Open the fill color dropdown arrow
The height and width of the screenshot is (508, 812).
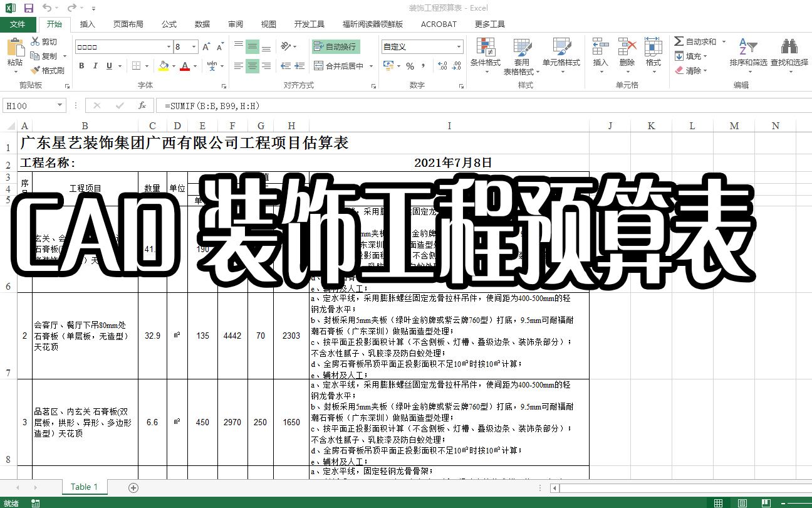pyautogui.click(x=174, y=66)
